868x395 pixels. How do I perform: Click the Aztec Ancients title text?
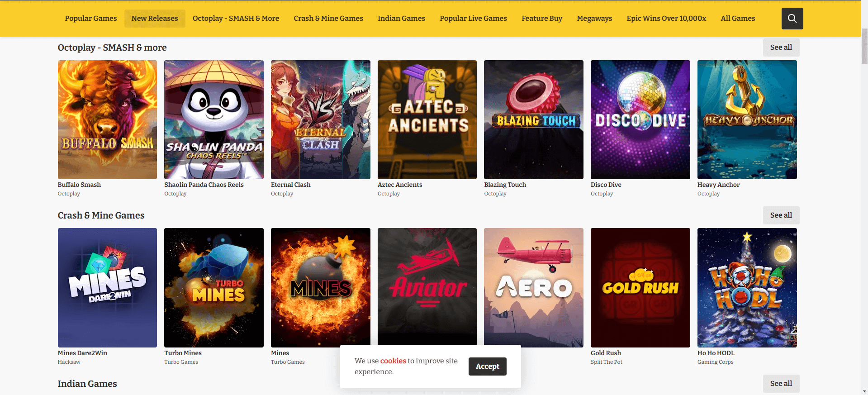click(x=400, y=185)
